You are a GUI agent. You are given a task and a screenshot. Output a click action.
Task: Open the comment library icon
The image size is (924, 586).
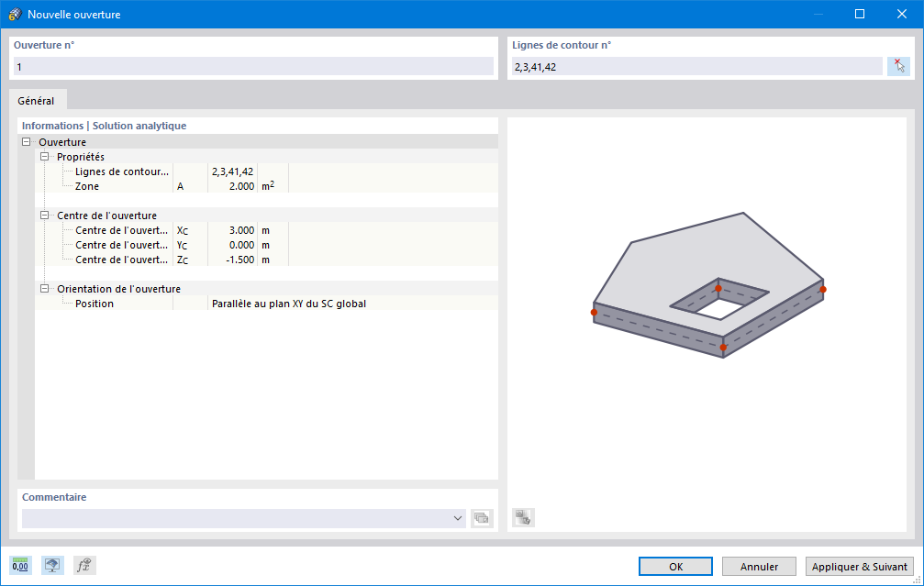click(x=482, y=518)
